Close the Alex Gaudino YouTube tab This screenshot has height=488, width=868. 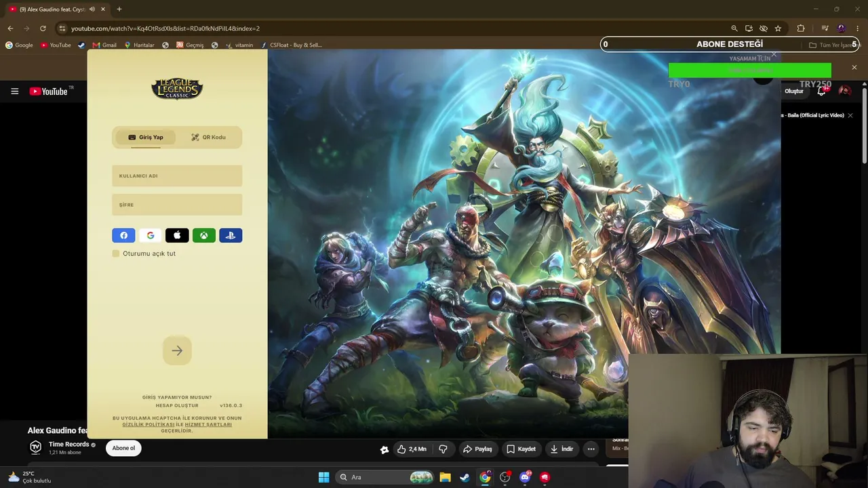tap(103, 9)
